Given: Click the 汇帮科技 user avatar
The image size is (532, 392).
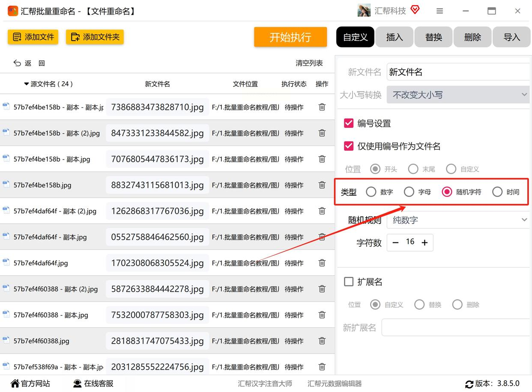Looking at the screenshot, I should (x=364, y=11).
